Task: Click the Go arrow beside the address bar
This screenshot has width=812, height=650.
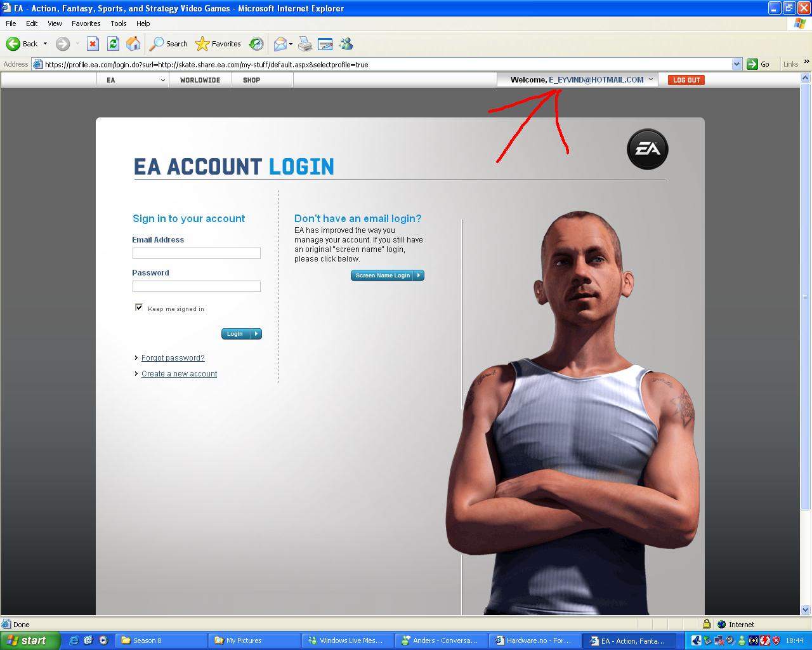Action: (752, 64)
